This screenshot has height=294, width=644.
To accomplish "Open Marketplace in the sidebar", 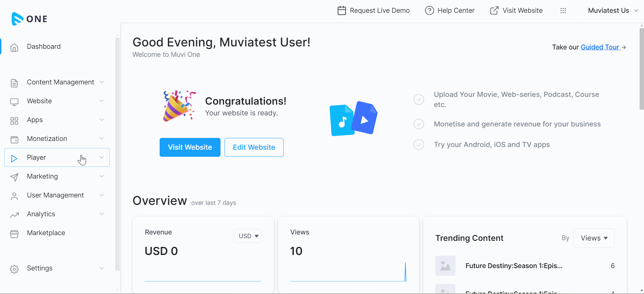I will 46,233.
